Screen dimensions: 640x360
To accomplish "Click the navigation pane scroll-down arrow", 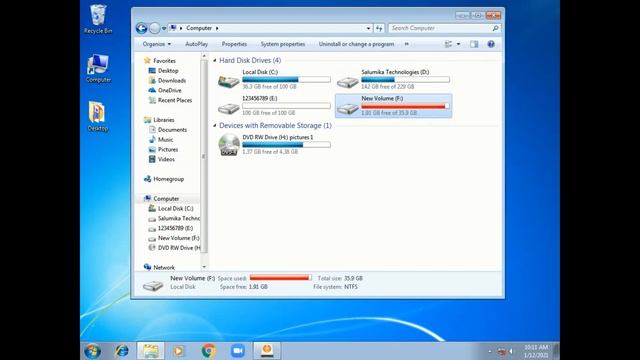I will 204,267.
